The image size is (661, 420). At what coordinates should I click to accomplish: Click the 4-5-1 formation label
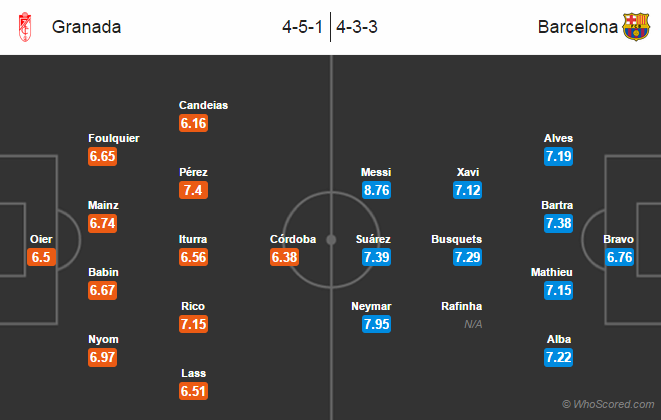(303, 27)
